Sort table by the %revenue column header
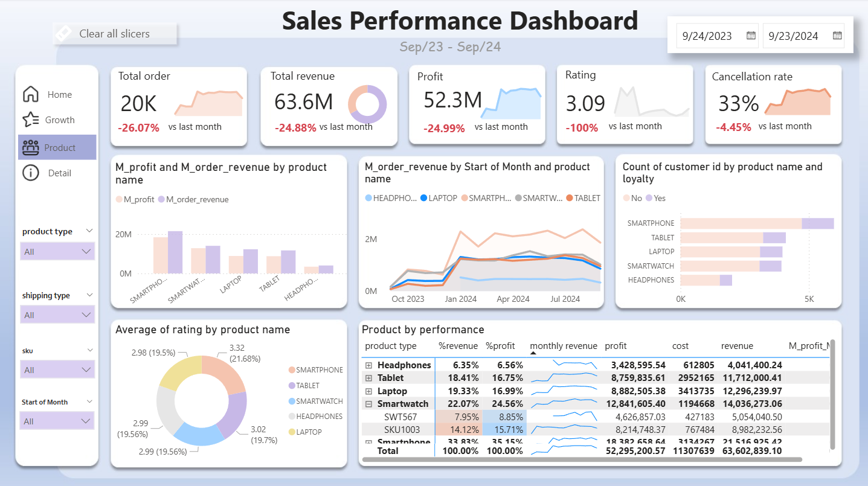This screenshot has width=868, height=486. [457, 346]
